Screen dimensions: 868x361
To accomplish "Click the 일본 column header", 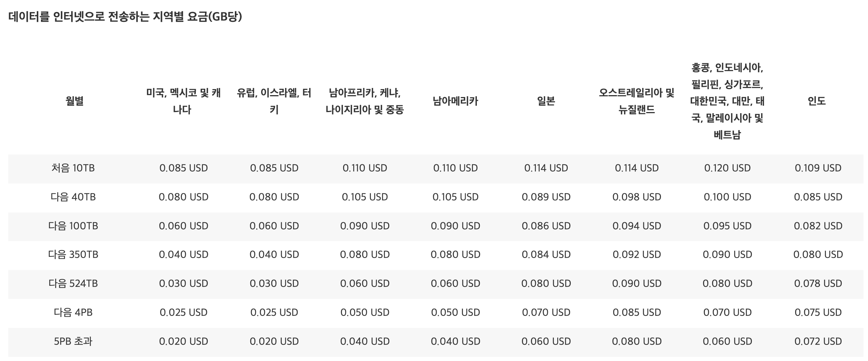I will [546, 101].
